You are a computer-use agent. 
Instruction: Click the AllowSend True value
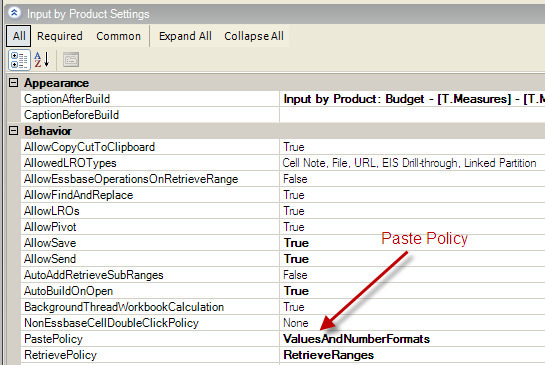point(412,259)
